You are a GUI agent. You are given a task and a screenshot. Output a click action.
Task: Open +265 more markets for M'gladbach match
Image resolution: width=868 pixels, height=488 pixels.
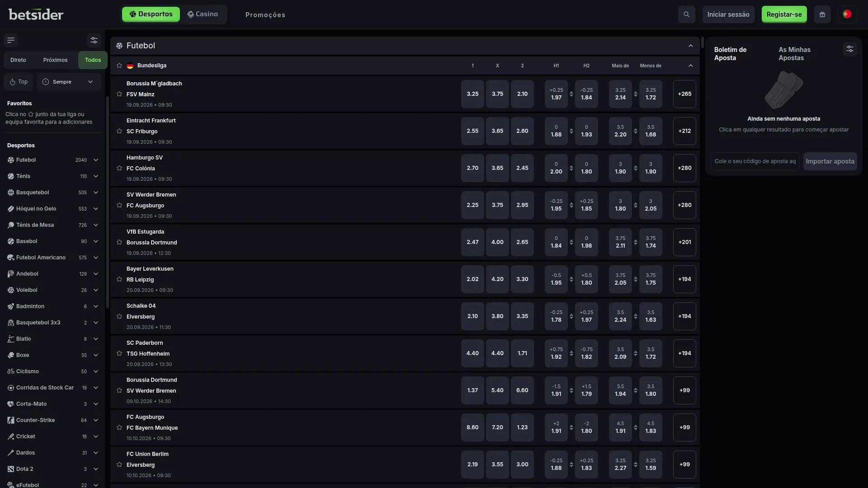tap(684, 94)
